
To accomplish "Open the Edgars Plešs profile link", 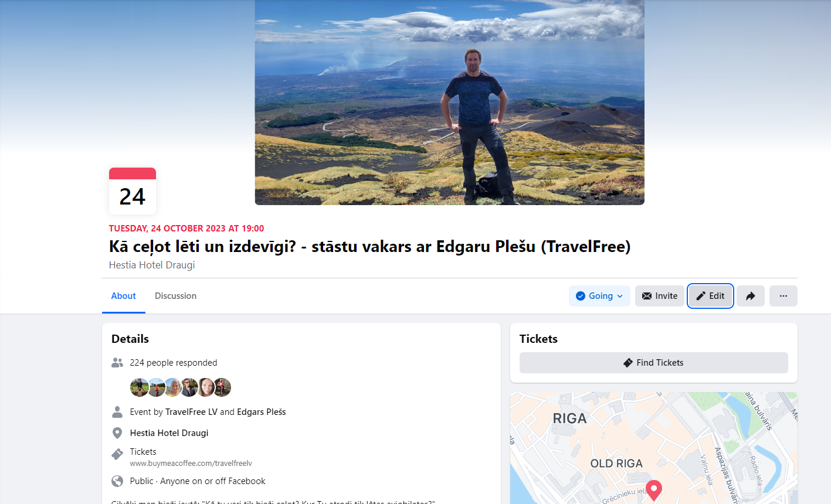I will [262, 412].
